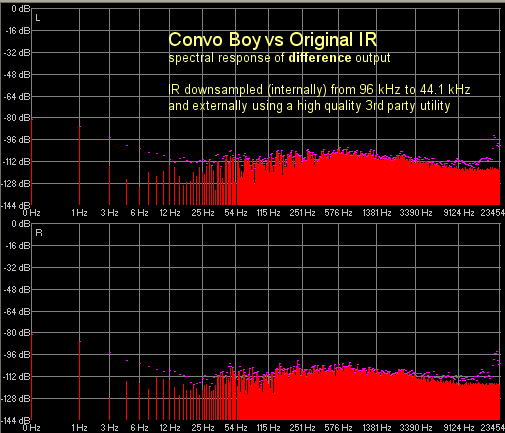Click the "-144 dB" label on L graph

[16, 206]
